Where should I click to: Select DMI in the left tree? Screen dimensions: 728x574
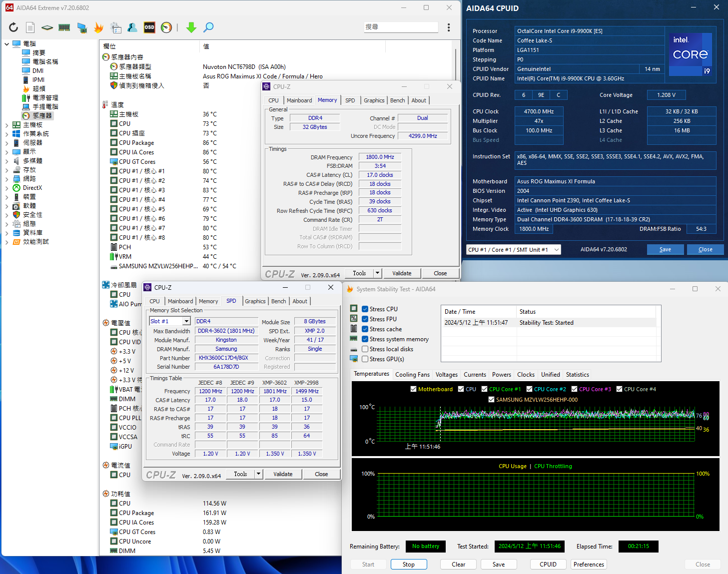tap(38, 70)
